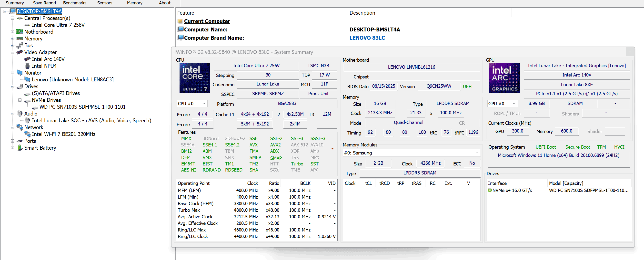
Task: Open the Benchmarks menu
Action: click(74, 3)
